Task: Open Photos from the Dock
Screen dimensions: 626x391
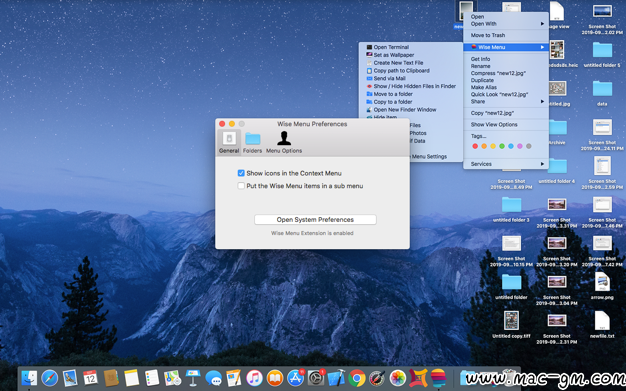Action: (398, 378)
